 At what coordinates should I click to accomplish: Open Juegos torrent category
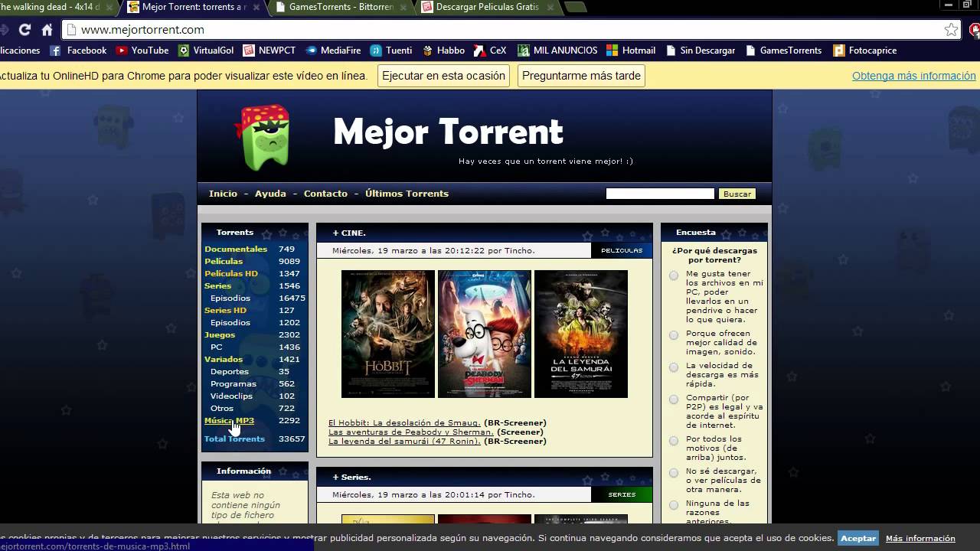click(x=220, y=334)
